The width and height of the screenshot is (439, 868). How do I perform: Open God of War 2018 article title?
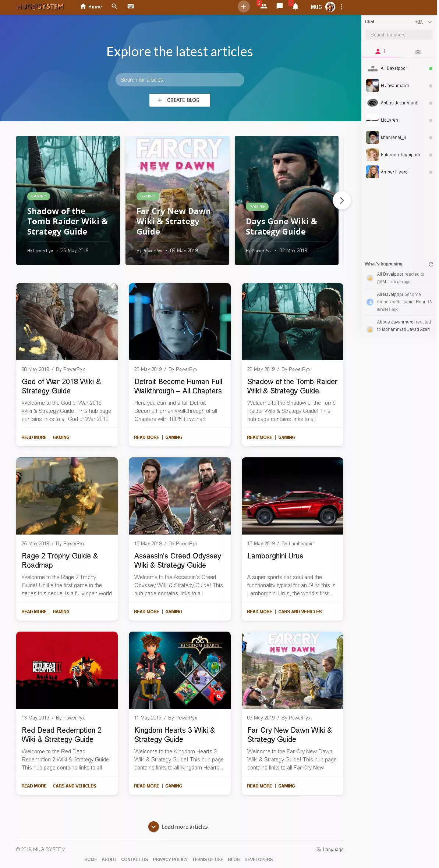(61, 386)
